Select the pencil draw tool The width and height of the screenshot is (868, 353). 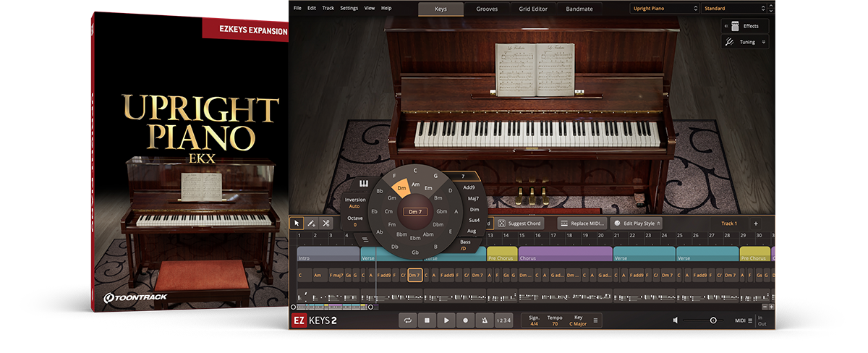tap(311, 224)
